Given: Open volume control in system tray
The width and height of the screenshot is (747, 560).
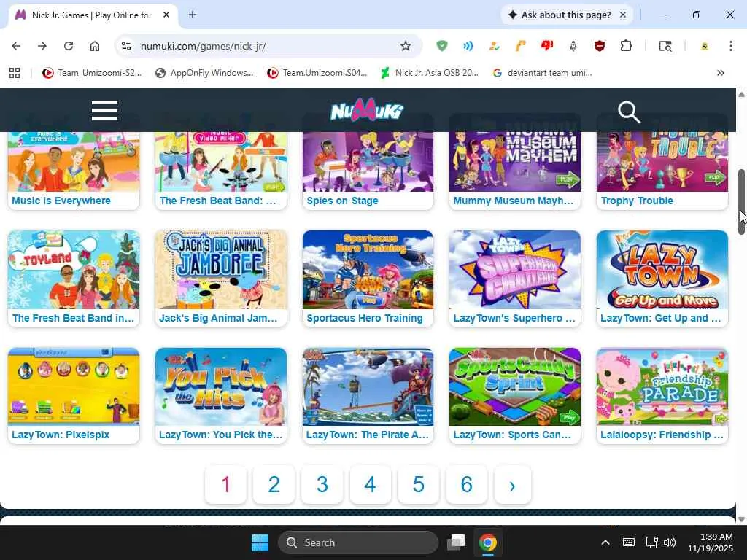Looking at the screenshot, I should tap(670, 542).
